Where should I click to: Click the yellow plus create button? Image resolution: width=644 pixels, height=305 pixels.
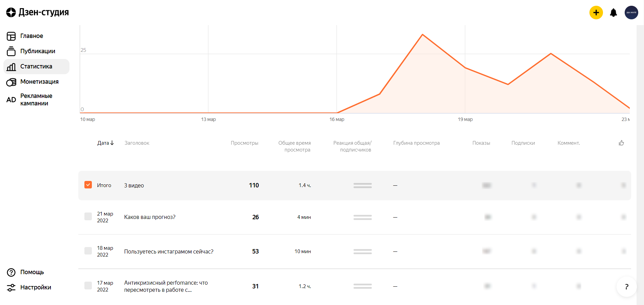(596, 13)
